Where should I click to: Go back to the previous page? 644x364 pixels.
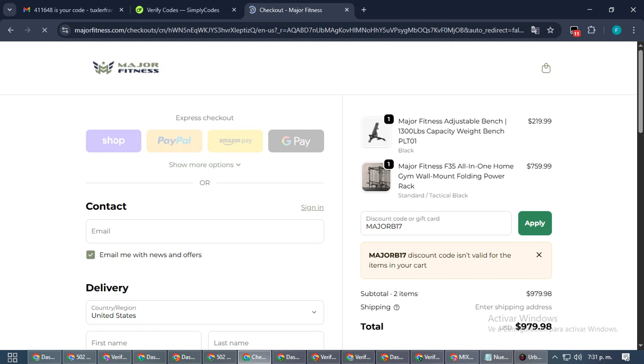pos(11,30)
